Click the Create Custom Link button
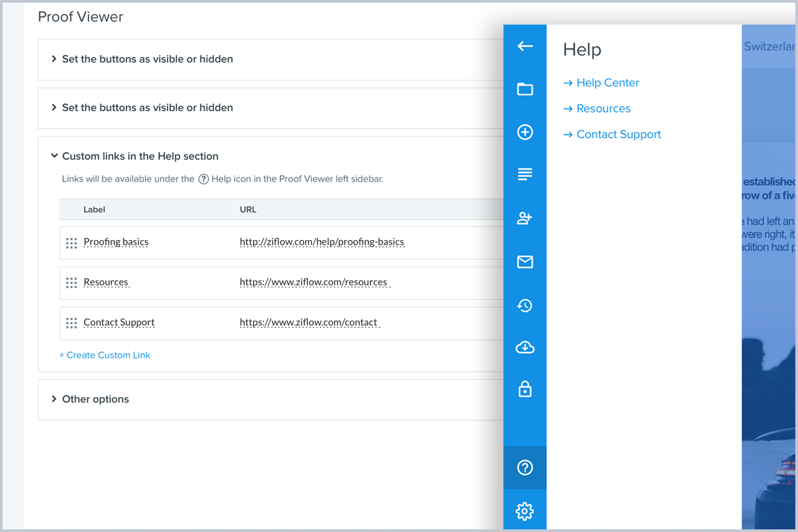This screenshot has height=532, width=798. coord(105,355)
